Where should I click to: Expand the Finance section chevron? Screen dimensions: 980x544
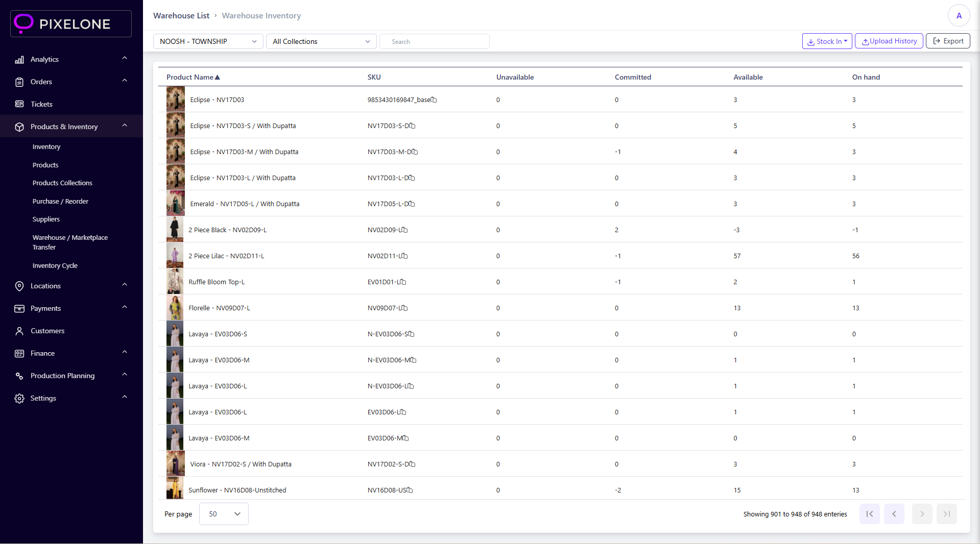coord(125,353)
